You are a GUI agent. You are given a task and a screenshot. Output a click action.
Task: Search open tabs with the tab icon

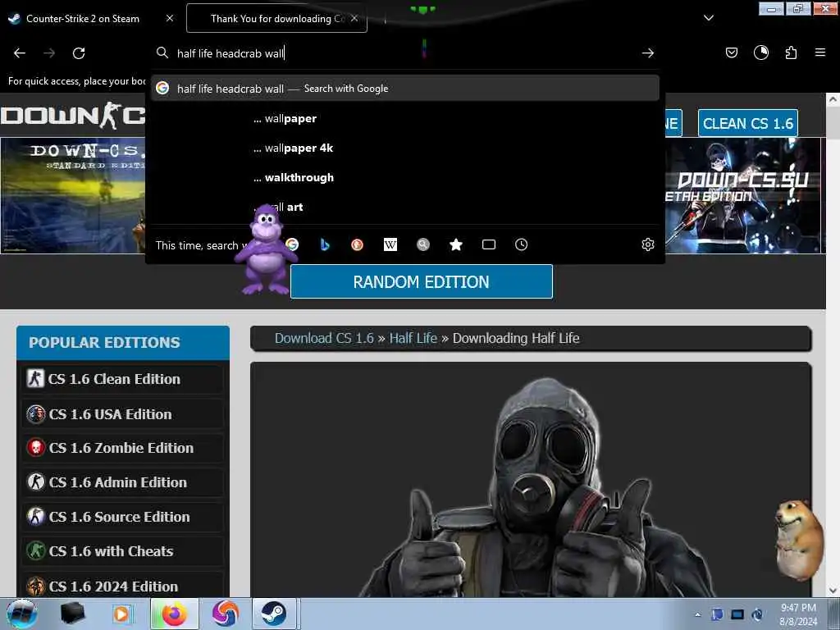tap(489, 244)
